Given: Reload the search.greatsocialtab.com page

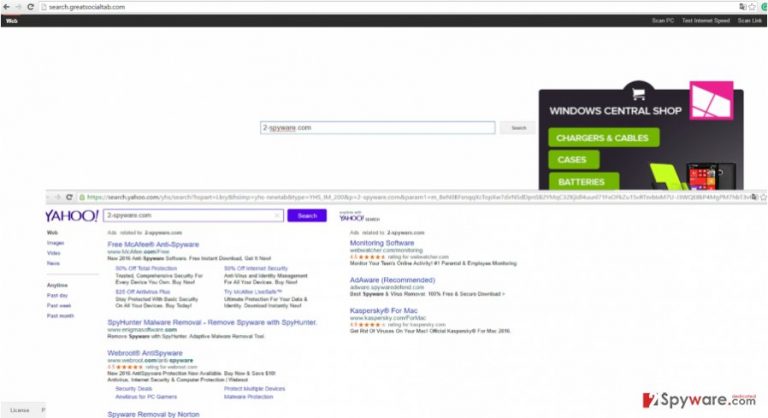Looking at the screenshot, I should click(30, 7).
